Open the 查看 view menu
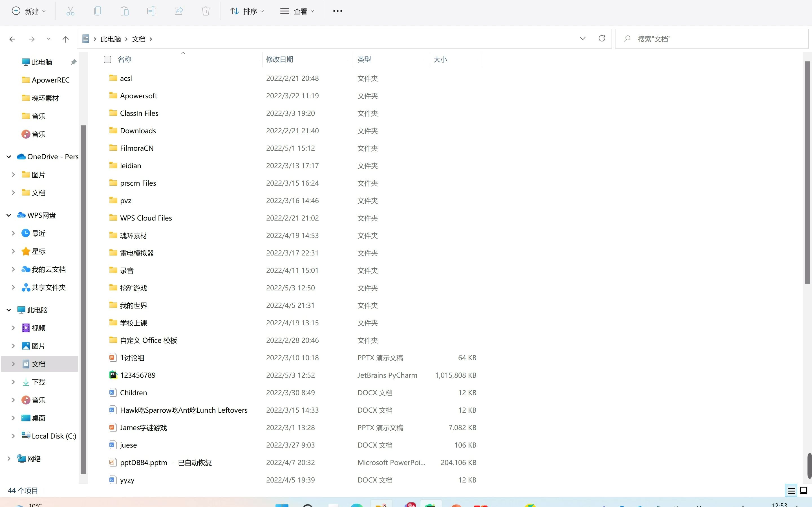This screenshot has width=812, height=507. point(297,11)
